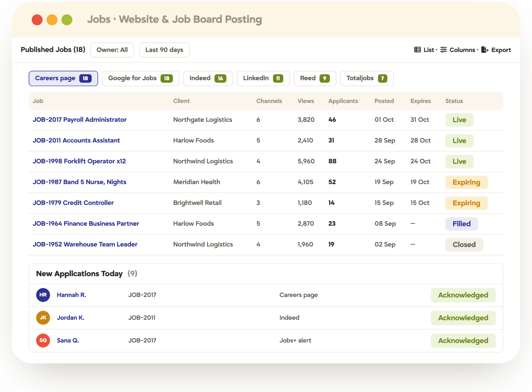Viewport: 532px width, 392px height.
Task: Click Acknowledged button for Hannah R.
Action: (x=463, y=295)
